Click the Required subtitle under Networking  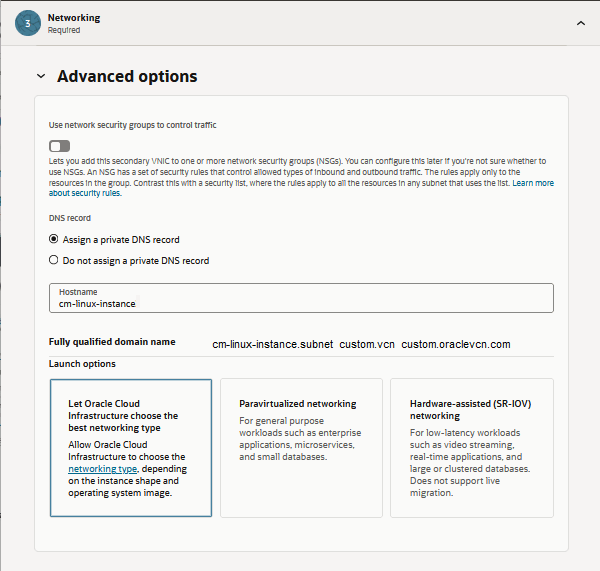click(64, 30)
